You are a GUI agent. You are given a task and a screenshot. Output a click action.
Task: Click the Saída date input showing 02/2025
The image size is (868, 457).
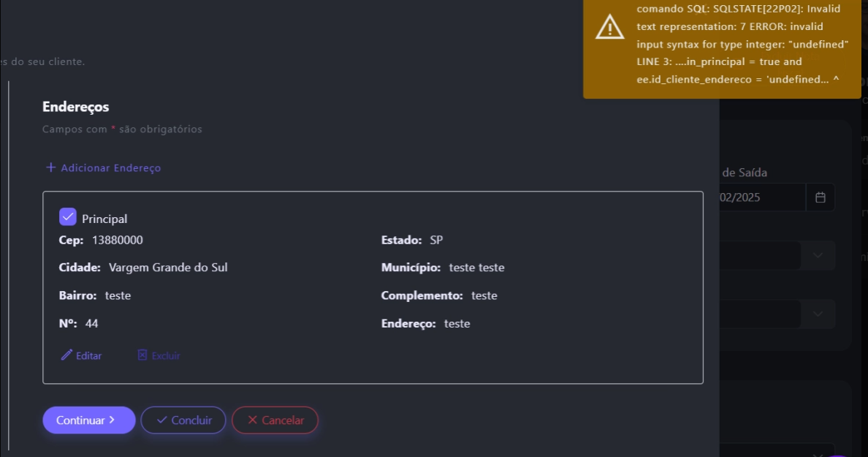point(760,197)
